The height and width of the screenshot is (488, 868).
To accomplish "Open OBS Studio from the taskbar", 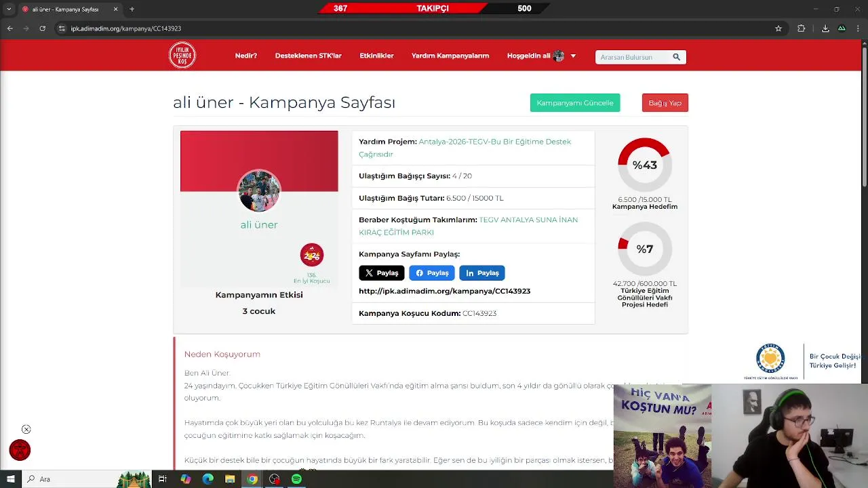I will click(275, 479).
